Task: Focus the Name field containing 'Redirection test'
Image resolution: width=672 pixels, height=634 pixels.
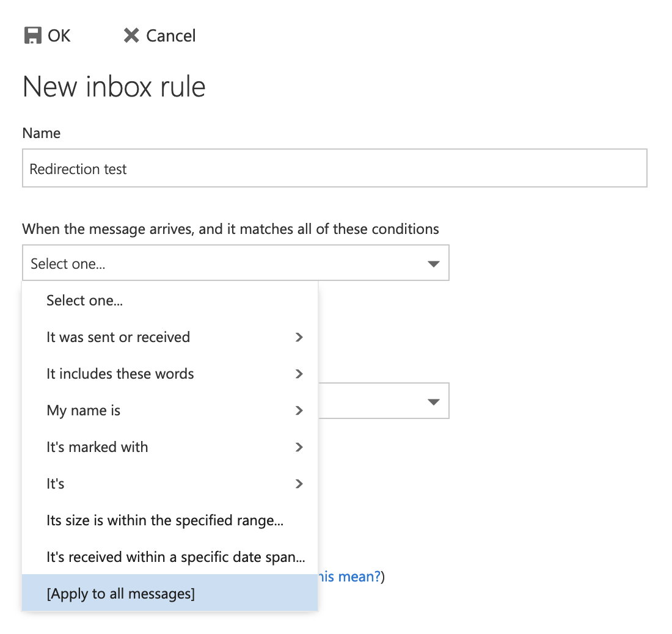Action: tap(334, 169)
